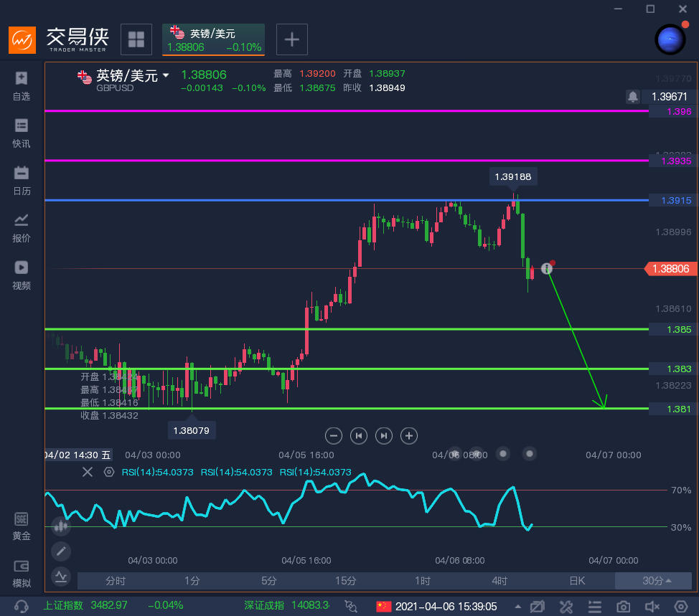Open the 快讯 news flash sidebar icon
Screen dimensions: 699x616
[x=21, y=133]
